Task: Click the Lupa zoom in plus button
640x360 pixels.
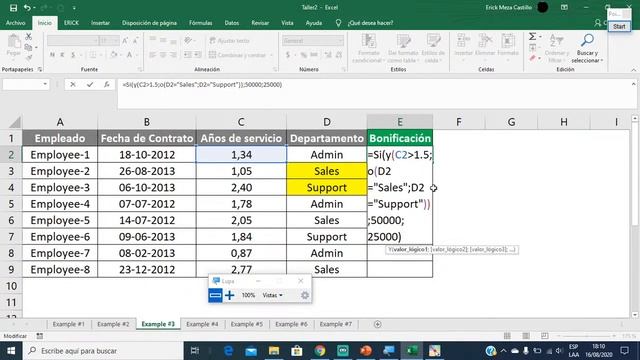Action: (229, 295)
